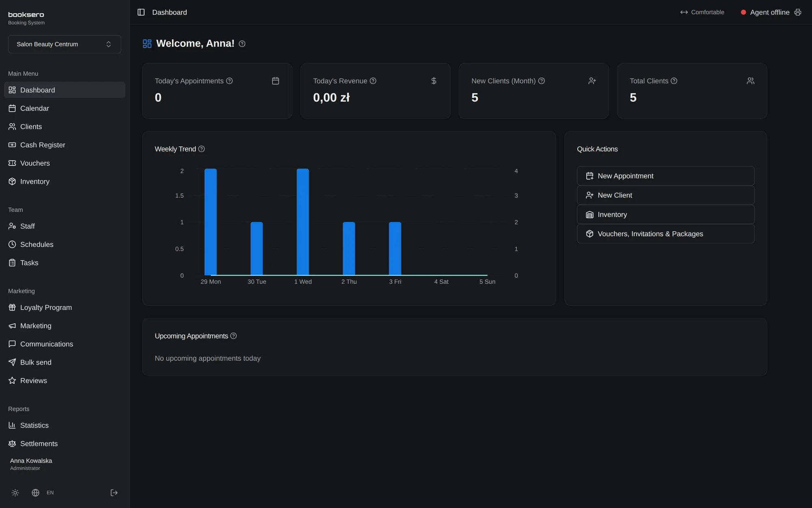
Task: Click the 30 Tue bar in chart
Action: [x=257, y=249]
